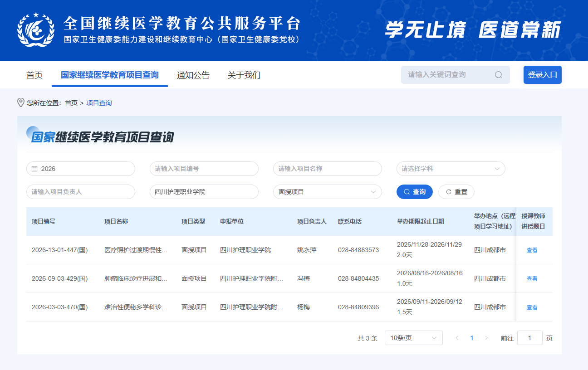This screenshot has width=588, height=370.
Task: Open the 关于我们 navigation tab
Action: 244,75
